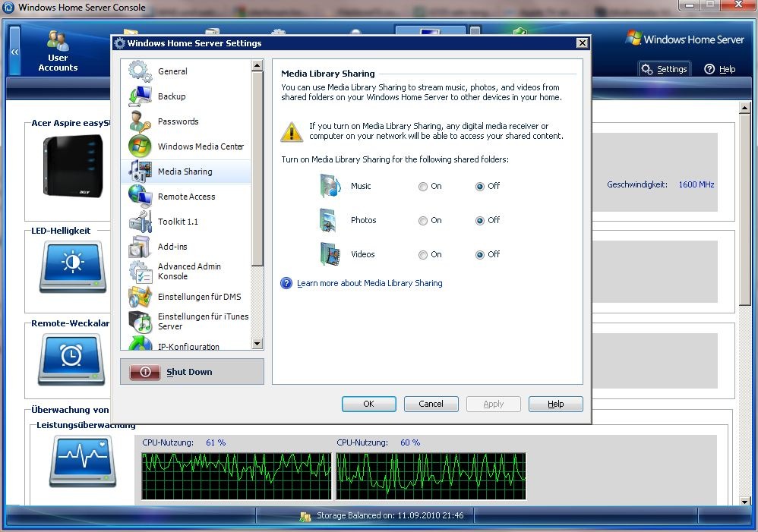The height and width of the screenshot is (532, 758).
Task: Open Learn more about Media Library Sharing
Action: pyautogui.click(x=369, y=283)
